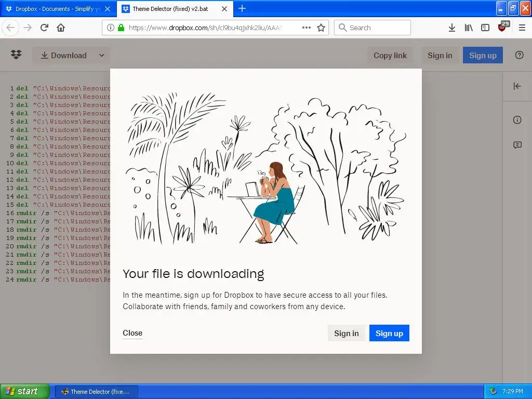Show site information icon in address bar
The image size is (532, 399).
tap(110, 28)
